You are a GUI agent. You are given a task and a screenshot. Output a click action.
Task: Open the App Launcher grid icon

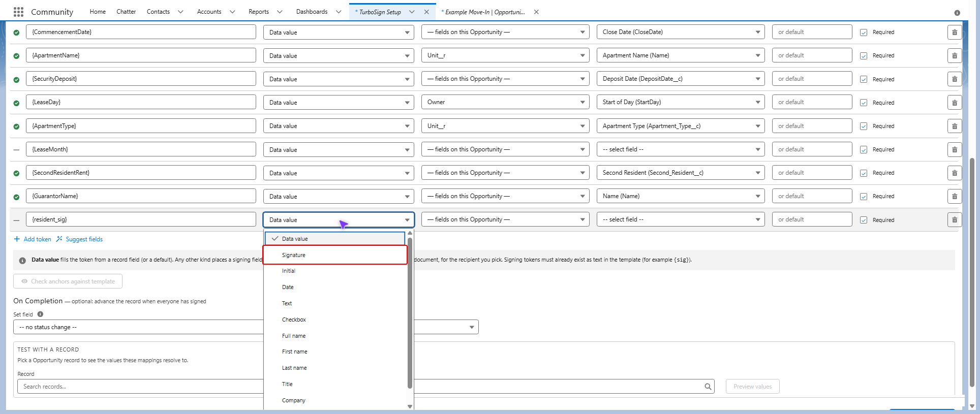point(18,12)
